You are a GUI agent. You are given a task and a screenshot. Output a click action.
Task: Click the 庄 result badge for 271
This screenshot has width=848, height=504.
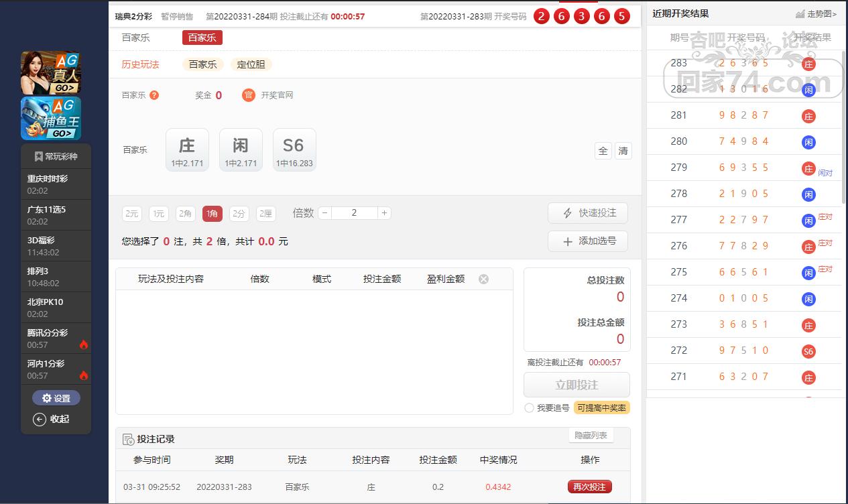809,377
